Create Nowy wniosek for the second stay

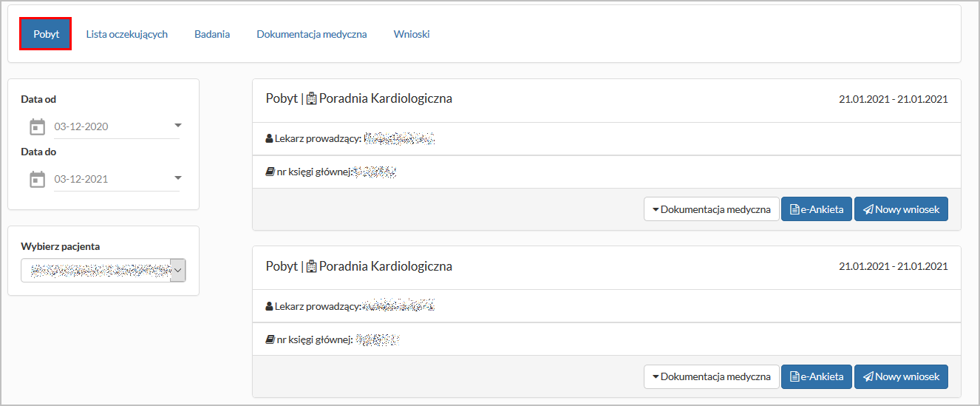pyautogui.click(x=901, y=376)
